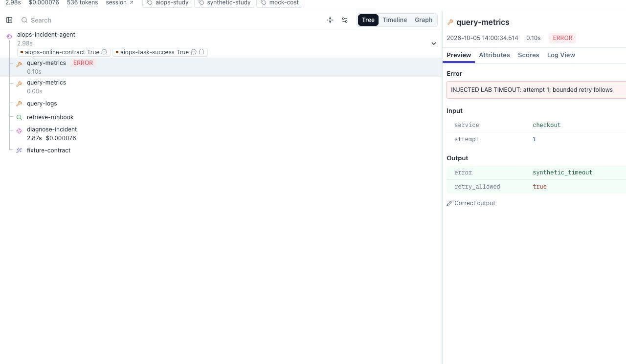Click the magnifier icon beside retrieve-runbook
Image resolution: width=626 pixels, height=364 pixels.
19,117
